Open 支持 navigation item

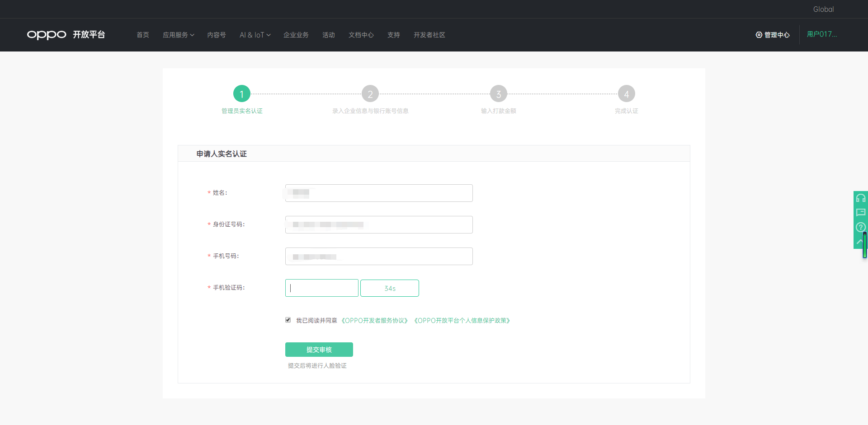pyautogui.click(x=394, y=35)
